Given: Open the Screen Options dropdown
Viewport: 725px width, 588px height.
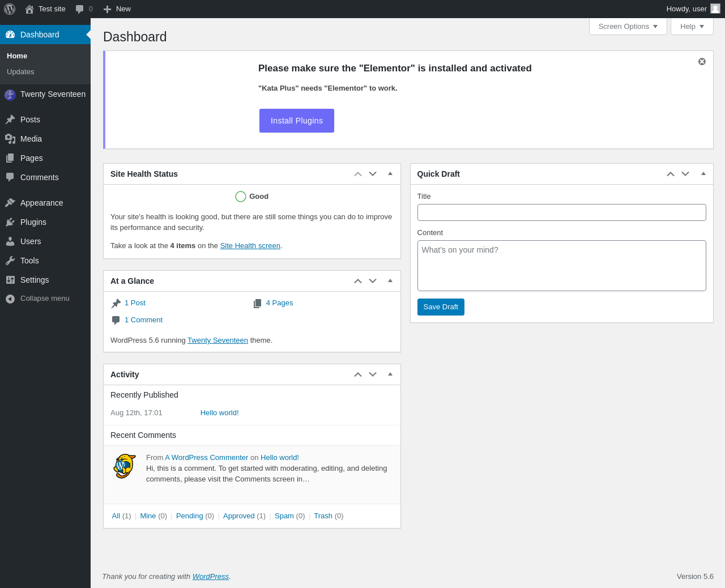Looking at the screenshot, I should pyautogui.click(x=628, y=27).
